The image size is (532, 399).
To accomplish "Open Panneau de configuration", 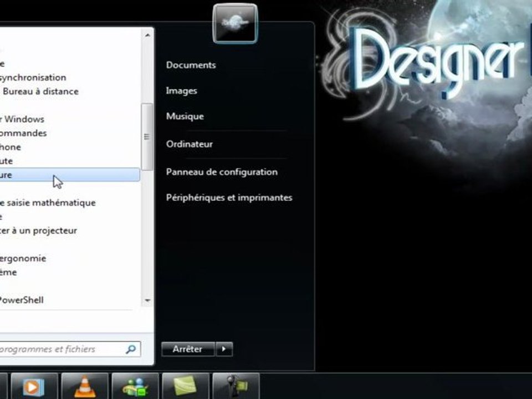I will [x=222, y=172].
